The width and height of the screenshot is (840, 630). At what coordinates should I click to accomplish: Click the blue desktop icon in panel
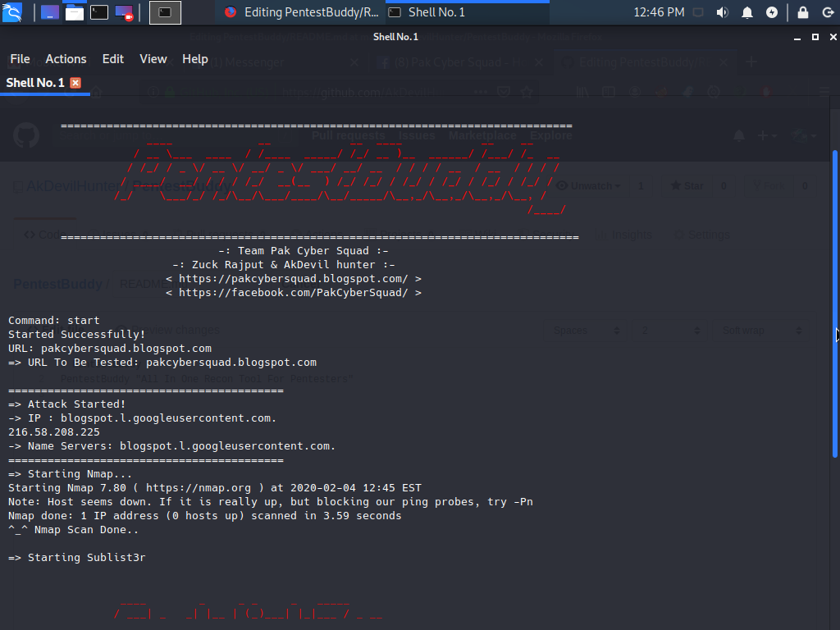[50, 11]
